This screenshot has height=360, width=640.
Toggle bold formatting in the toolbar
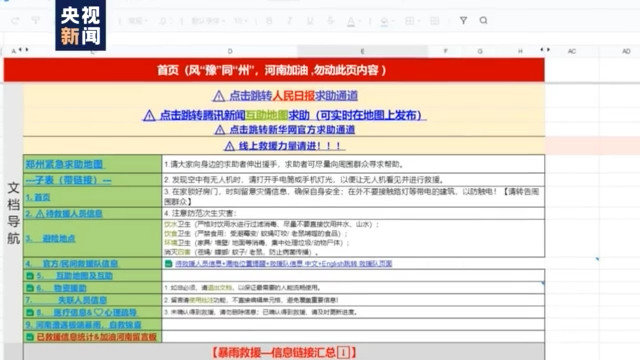point(269,20)
